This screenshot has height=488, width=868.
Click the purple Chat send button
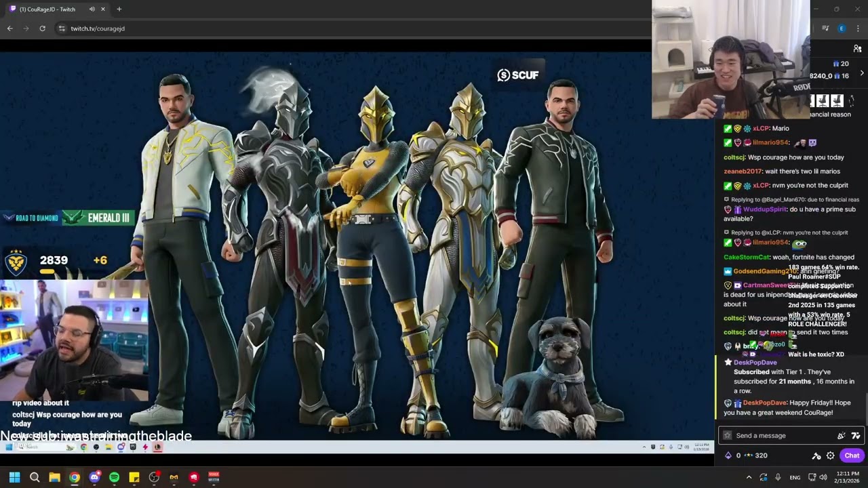[x=852, y=455]
